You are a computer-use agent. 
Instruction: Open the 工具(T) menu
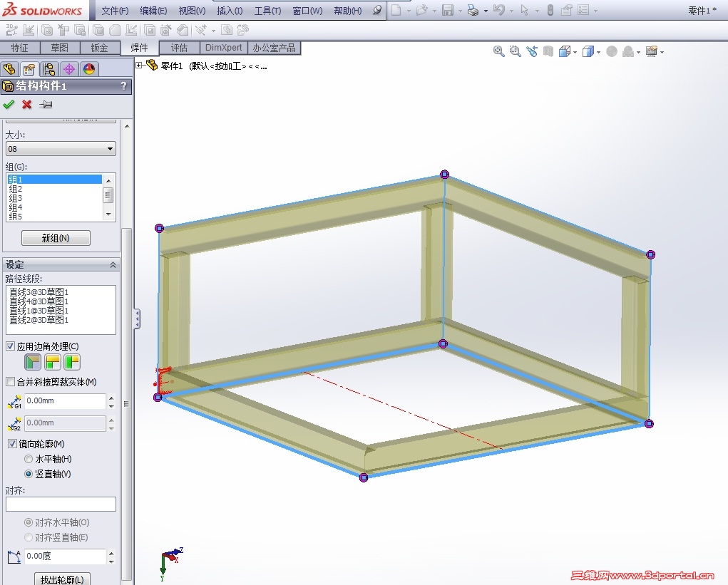click(267, 10)
